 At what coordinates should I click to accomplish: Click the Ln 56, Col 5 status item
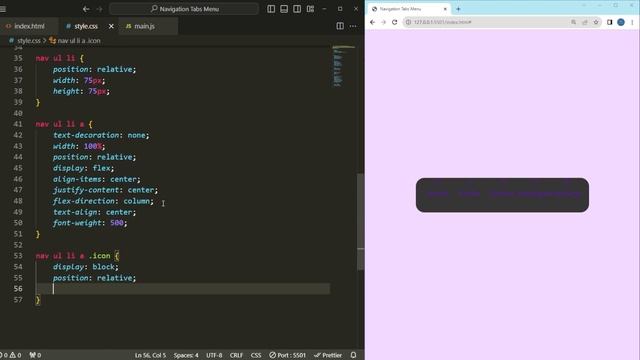150,355
